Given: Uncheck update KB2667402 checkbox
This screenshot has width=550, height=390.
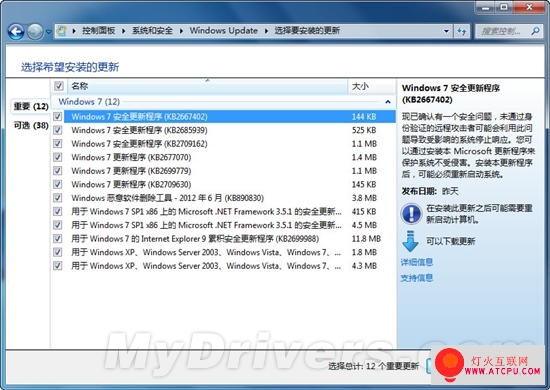Looking at the screenshot, I should click(x=58, y=116).
